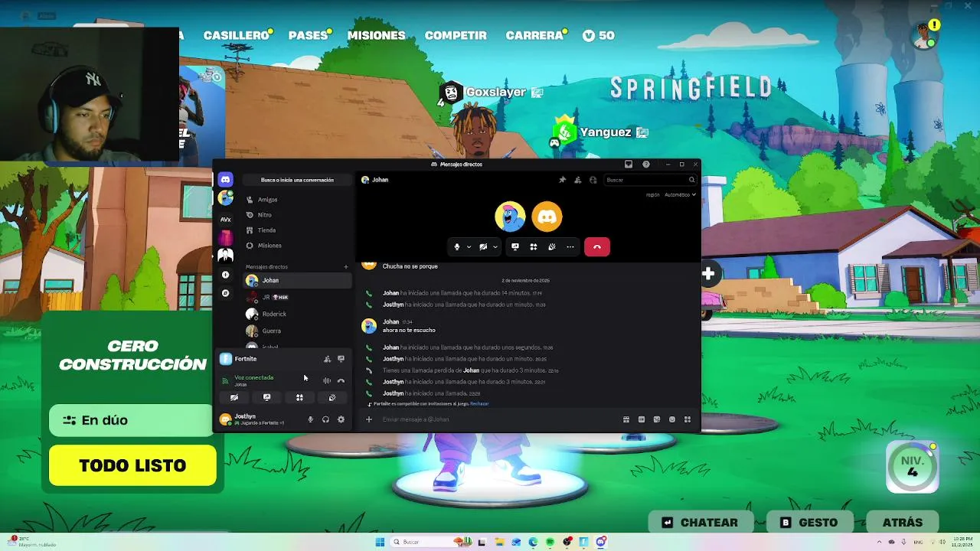Mute microphone in Josthyn user panel

pos(310,419)
